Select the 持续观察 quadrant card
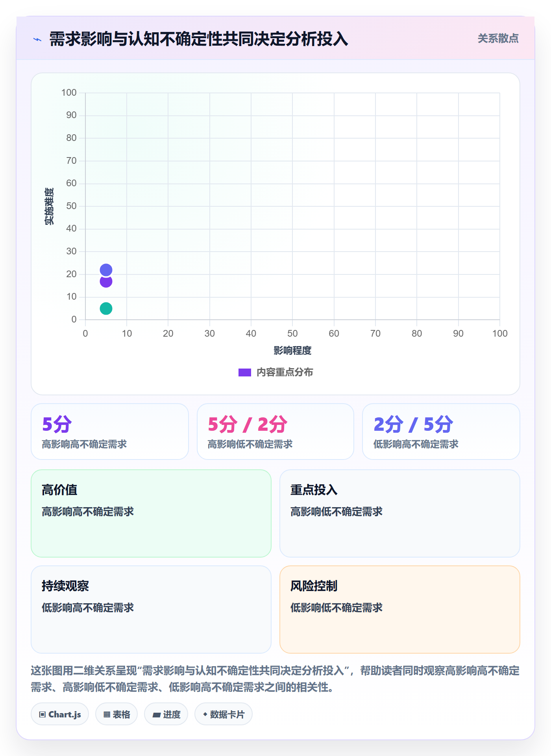 [151, 610]
